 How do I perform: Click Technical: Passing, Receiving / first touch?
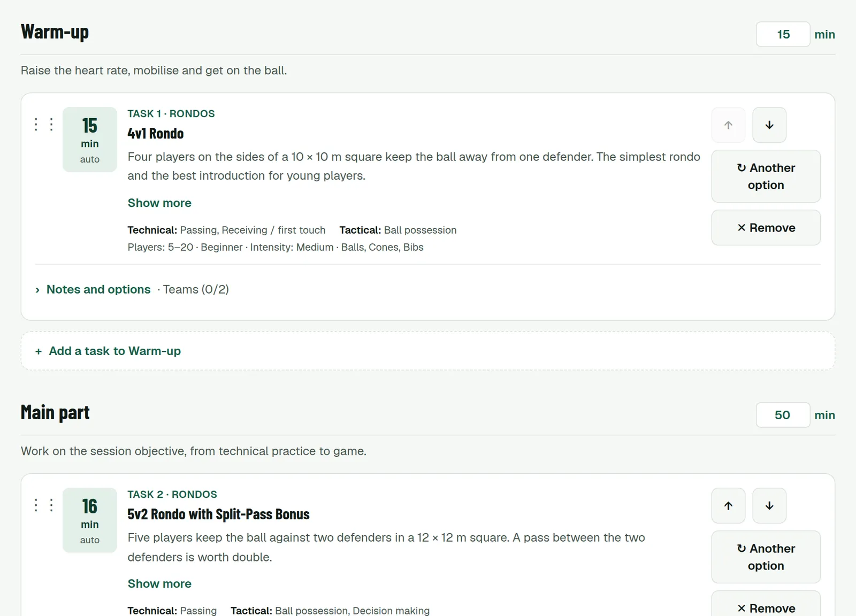tap(226, 230)
